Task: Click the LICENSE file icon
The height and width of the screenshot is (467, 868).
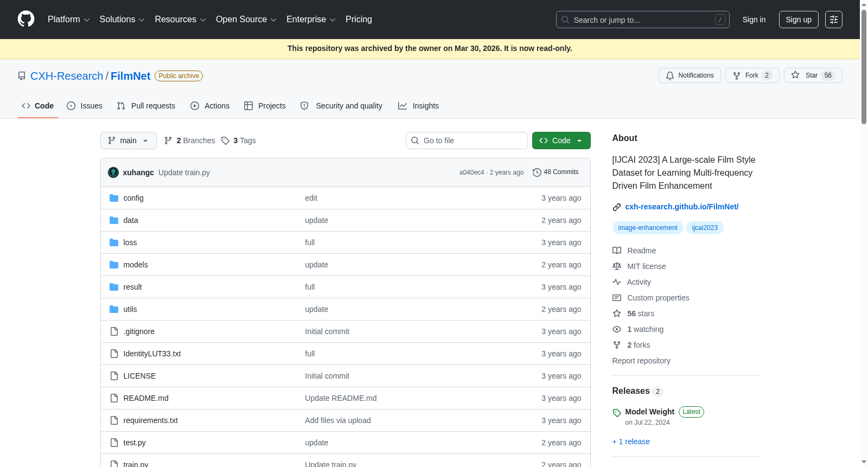Action: (114, 376)
